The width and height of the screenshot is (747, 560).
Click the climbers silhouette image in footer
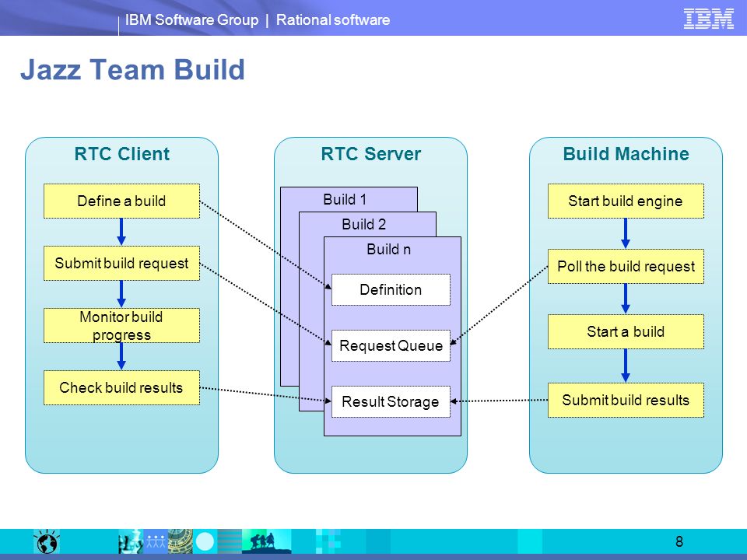pyautogui.click(x=266, y=541)
